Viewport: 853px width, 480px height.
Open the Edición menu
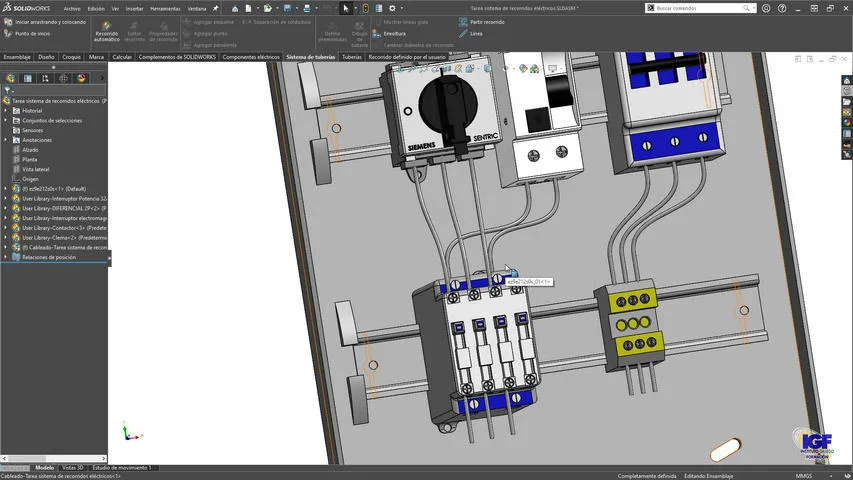pos(96,9)
